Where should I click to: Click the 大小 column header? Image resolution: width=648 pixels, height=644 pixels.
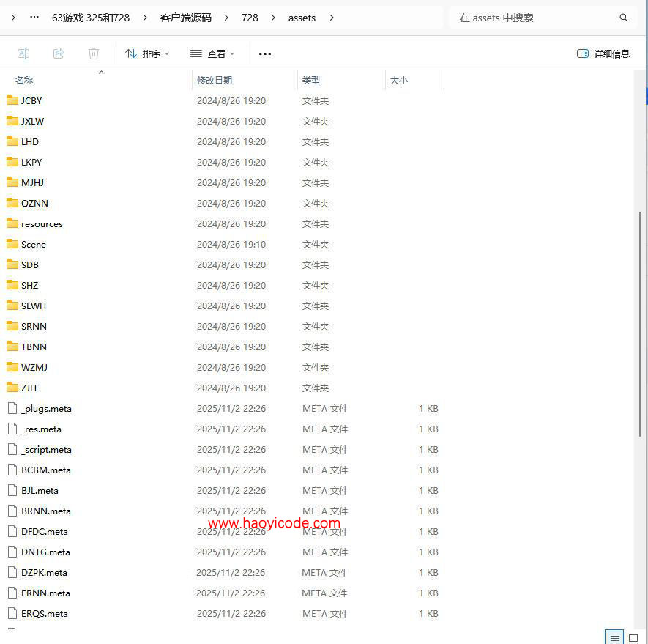click(399, 80)
